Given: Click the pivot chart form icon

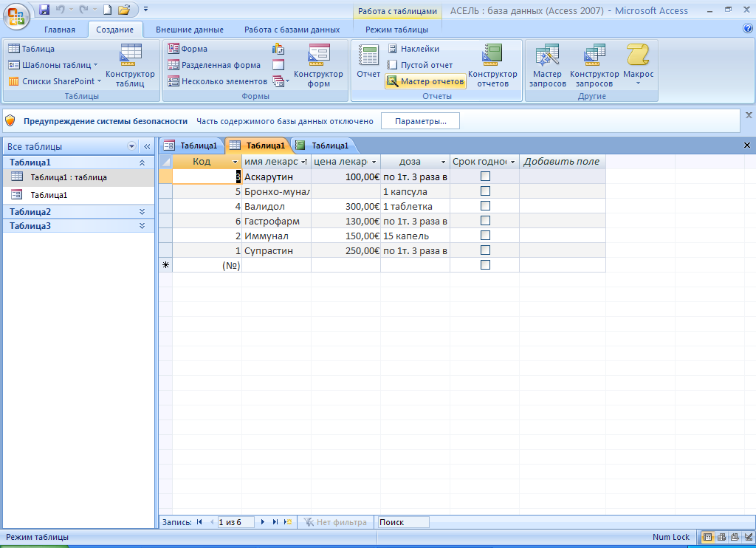Looking at the screenshot, I should 278,49.
